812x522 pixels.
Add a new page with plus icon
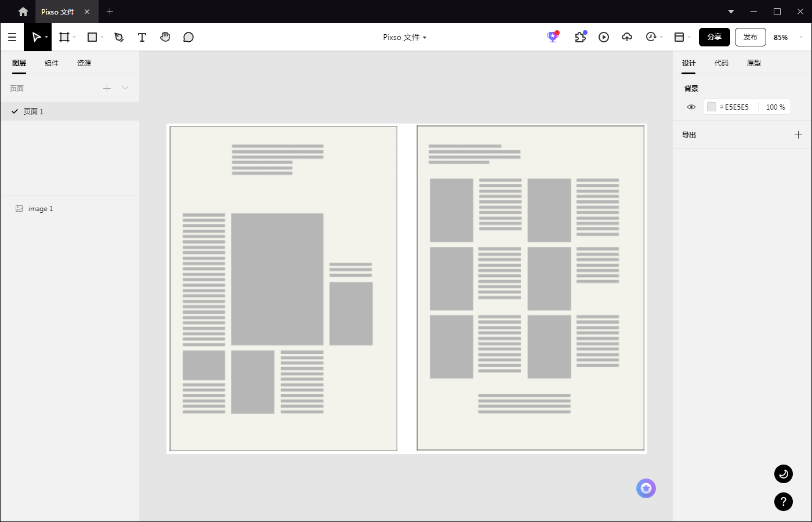click(x=107, y=88)
